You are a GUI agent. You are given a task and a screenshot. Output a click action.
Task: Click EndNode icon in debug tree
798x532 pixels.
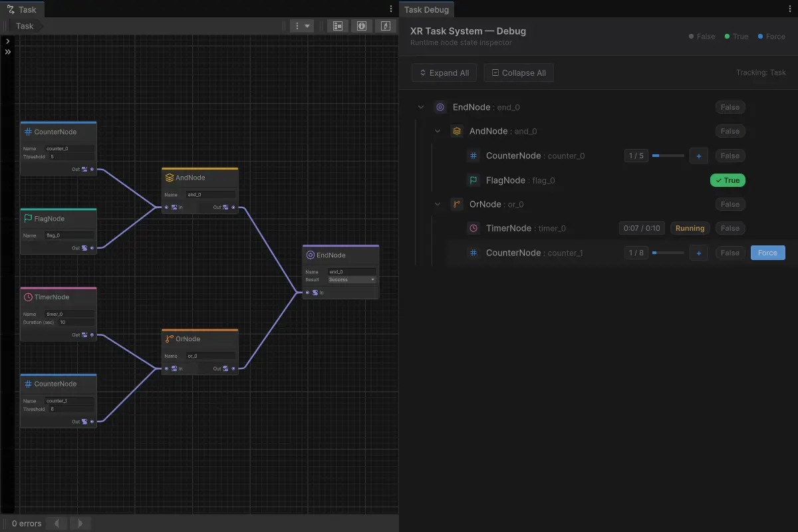coord(440,107)
